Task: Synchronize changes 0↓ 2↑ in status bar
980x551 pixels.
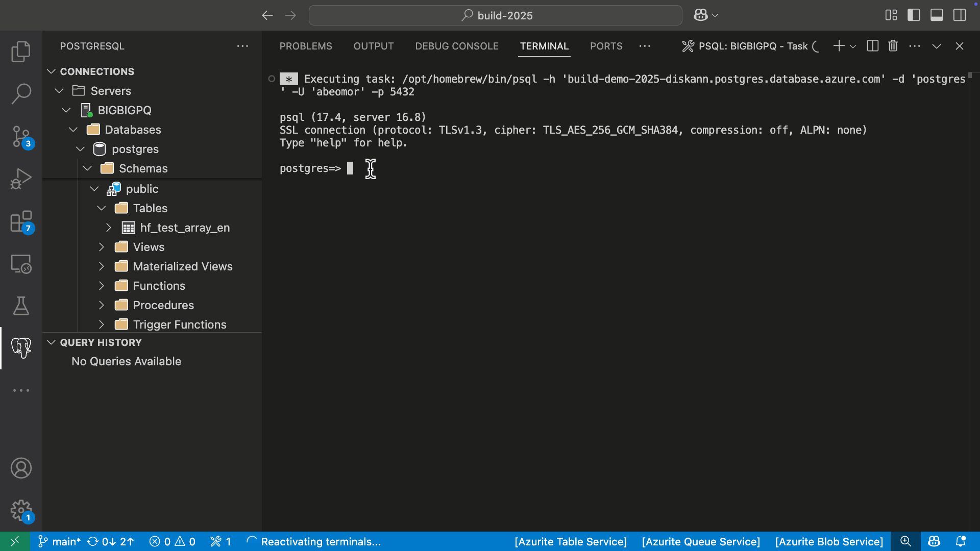Action: (x=110, y=541)
